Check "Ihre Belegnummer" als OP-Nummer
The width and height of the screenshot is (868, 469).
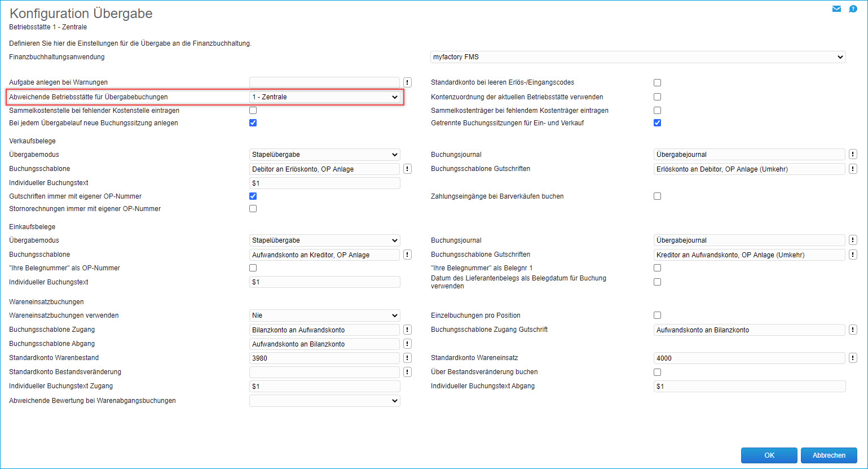(253, 268)
